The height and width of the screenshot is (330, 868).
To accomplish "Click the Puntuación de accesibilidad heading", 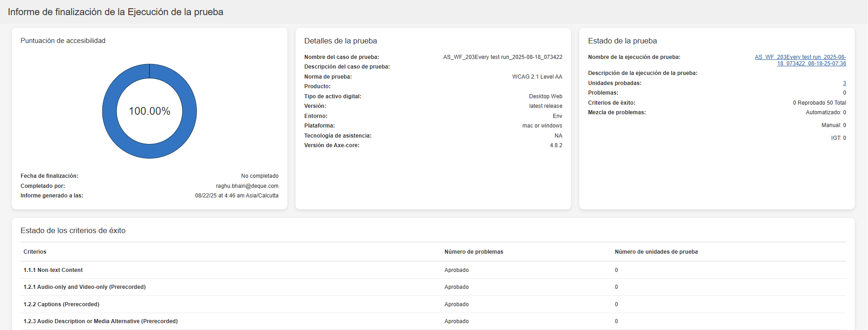I will point(63,41).
